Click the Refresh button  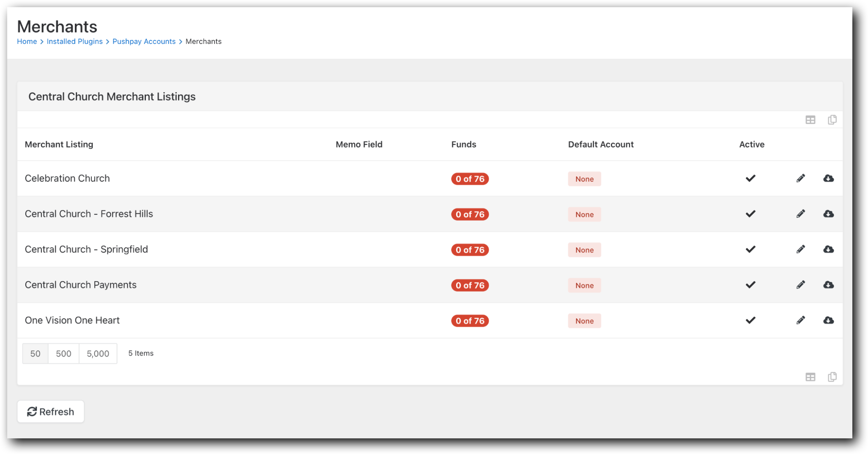[51, 411]
